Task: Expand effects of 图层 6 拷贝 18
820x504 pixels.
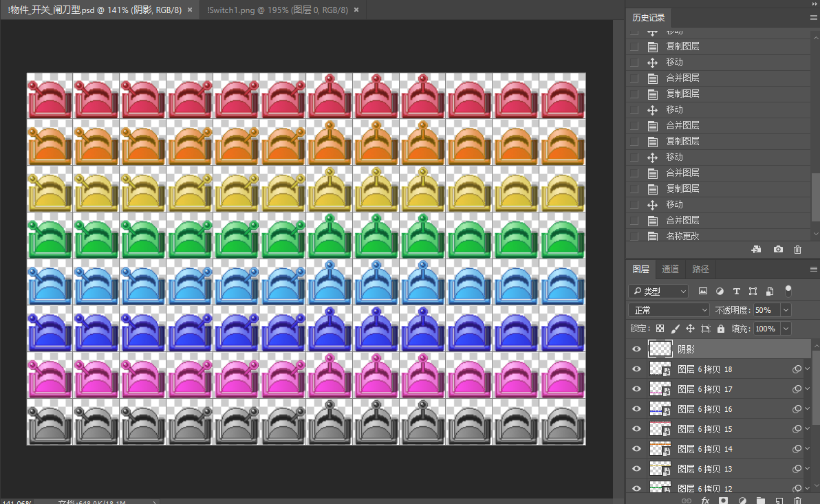Action: pos(808,369)
